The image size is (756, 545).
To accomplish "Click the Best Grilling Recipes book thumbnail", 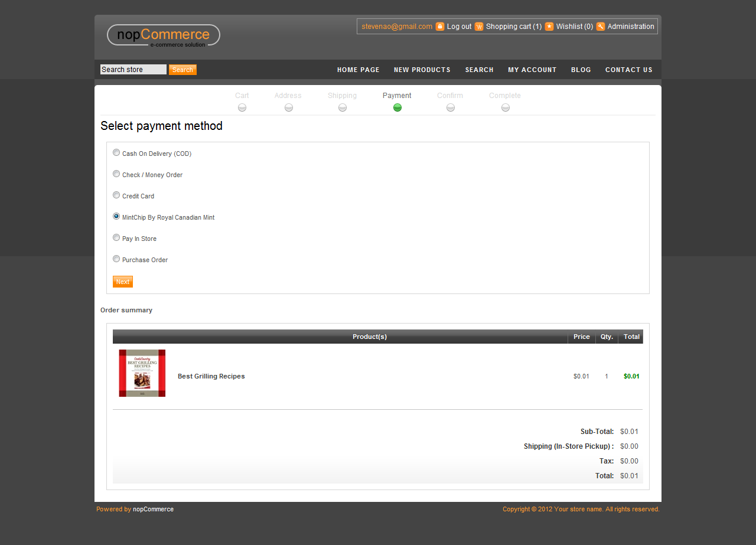I will click(x=142, y=373).
